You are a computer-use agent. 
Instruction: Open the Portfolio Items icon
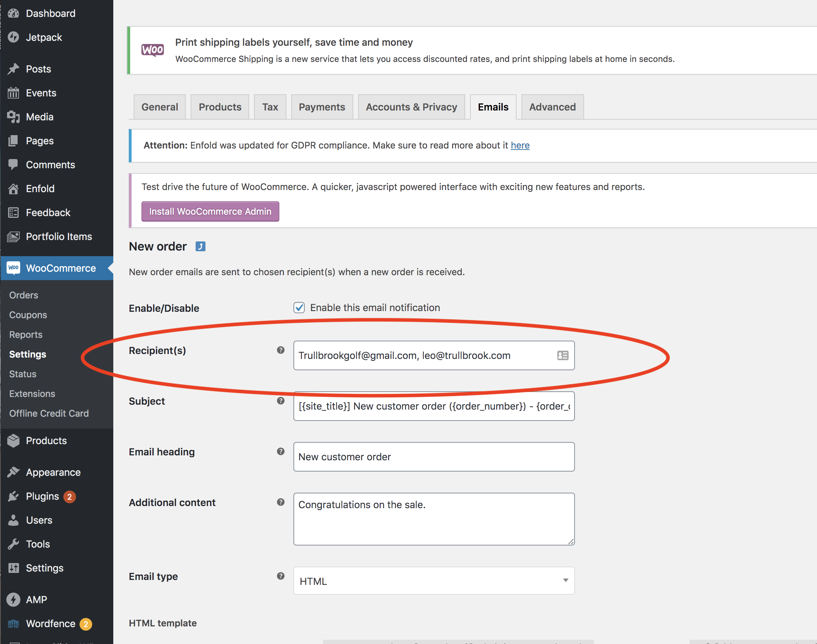(13, 236)
